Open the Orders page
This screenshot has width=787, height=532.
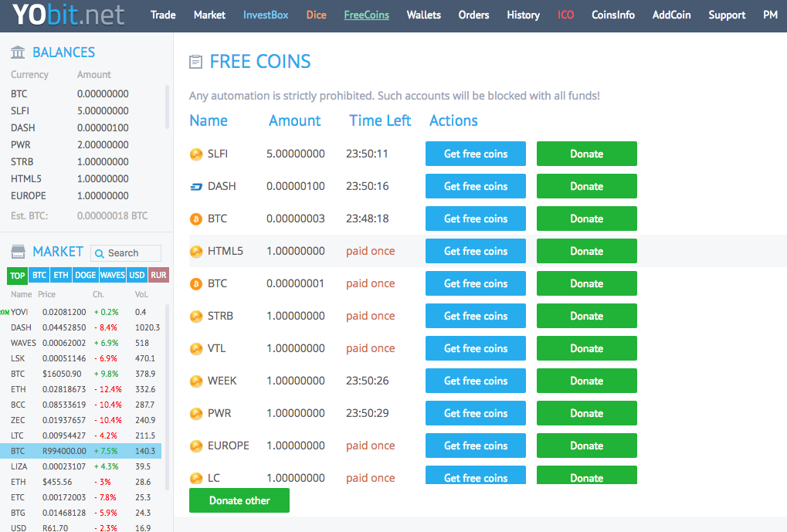(x=473, y=15)
